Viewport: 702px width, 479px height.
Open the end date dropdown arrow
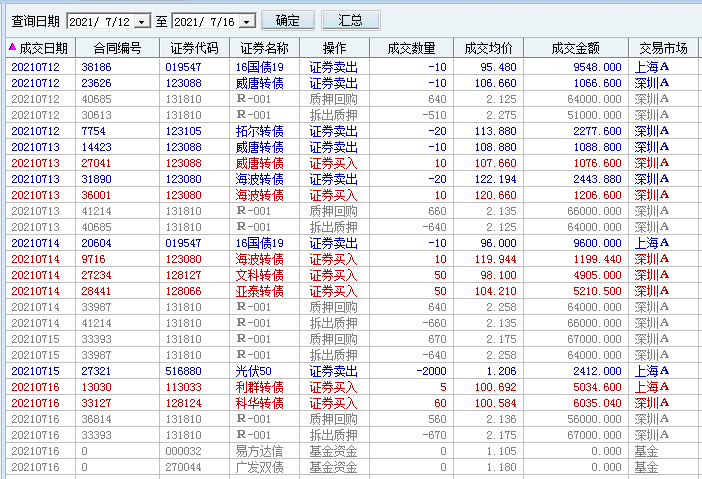[x=247, y=21]
